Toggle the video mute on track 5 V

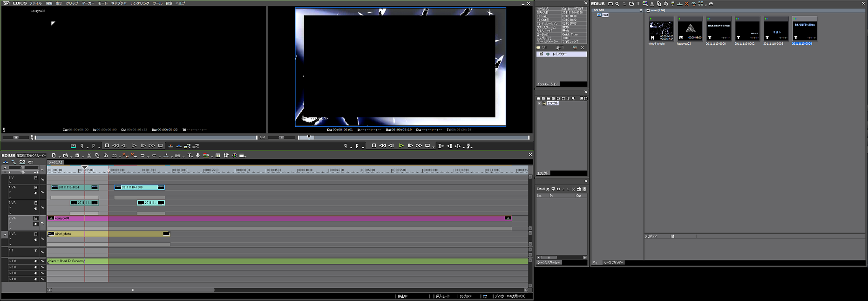tap(35, 178)
